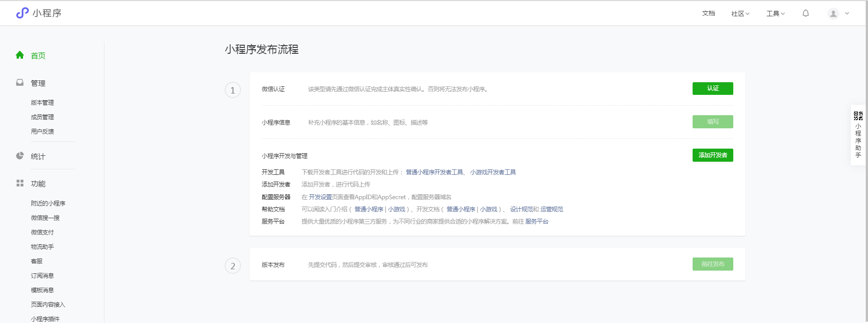Click the 微信认证 row label
The height and width of the screenshot is (323, 868).
point(273,89)
